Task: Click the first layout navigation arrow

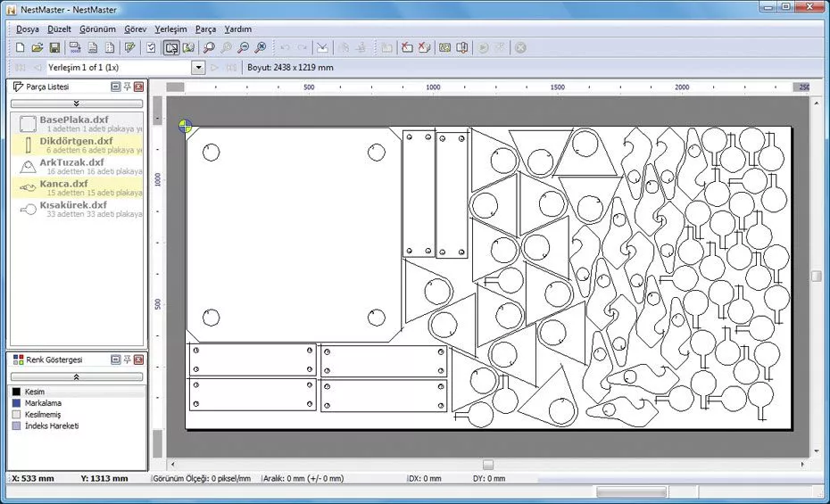Action: (x=21, y=67)
